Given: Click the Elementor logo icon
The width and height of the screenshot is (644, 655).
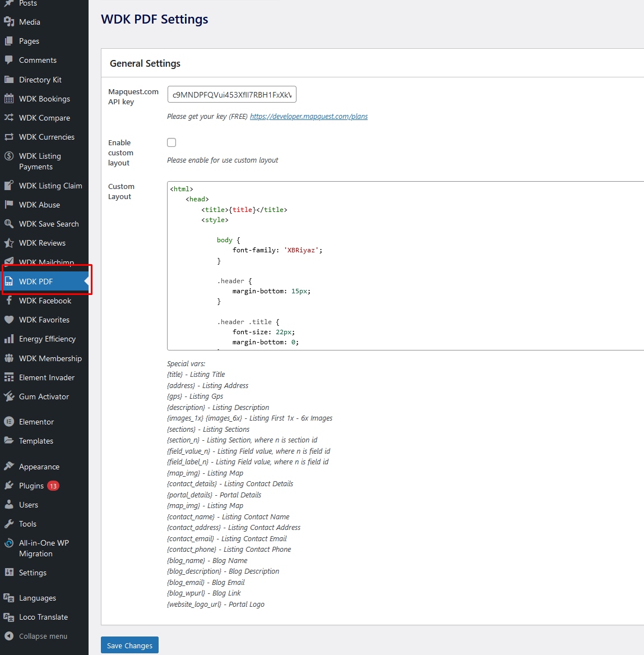Looking at the screenshot, I should coord(9,422).
